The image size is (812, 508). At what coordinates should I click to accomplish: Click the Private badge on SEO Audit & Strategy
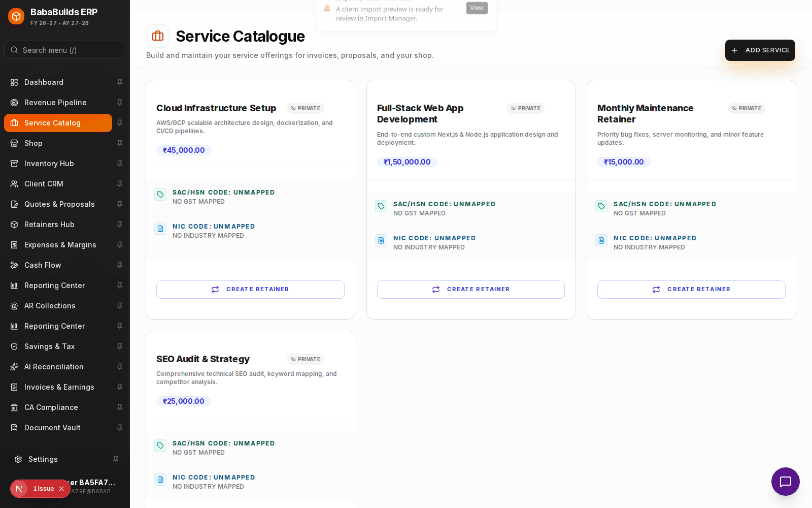click(306, 359)
